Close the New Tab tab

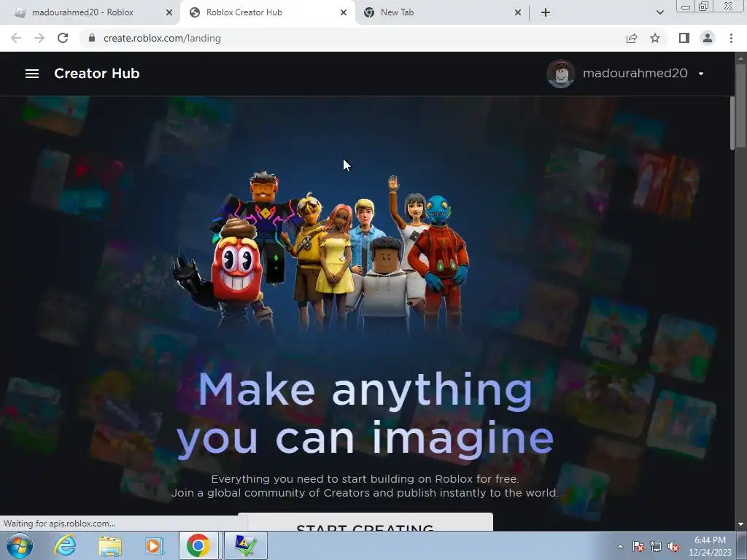(x=518, y=12)
